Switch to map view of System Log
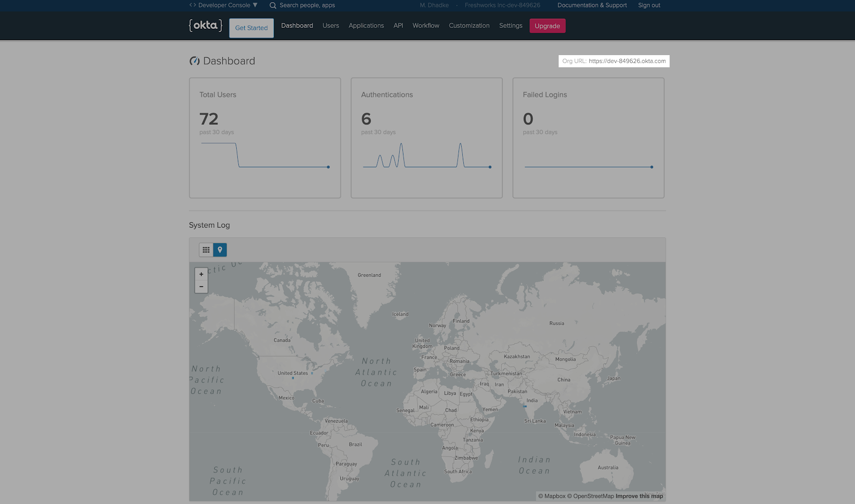Screen dimensions: 855x504 [220, 250]
